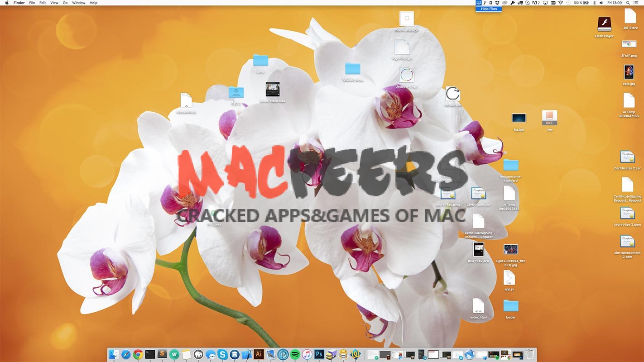Select the mouse-dash.gif file
The width and height of the screenshot is (644, 362).
click(x=407, y=19)
